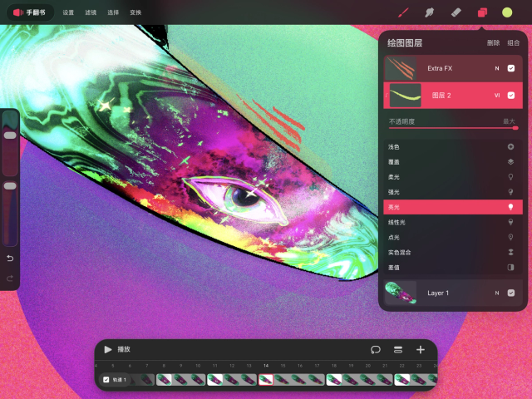The image size is (532, 399).
Task: Choose the 覆盖 overlay blend mode
Action: (x=453, y=162)
